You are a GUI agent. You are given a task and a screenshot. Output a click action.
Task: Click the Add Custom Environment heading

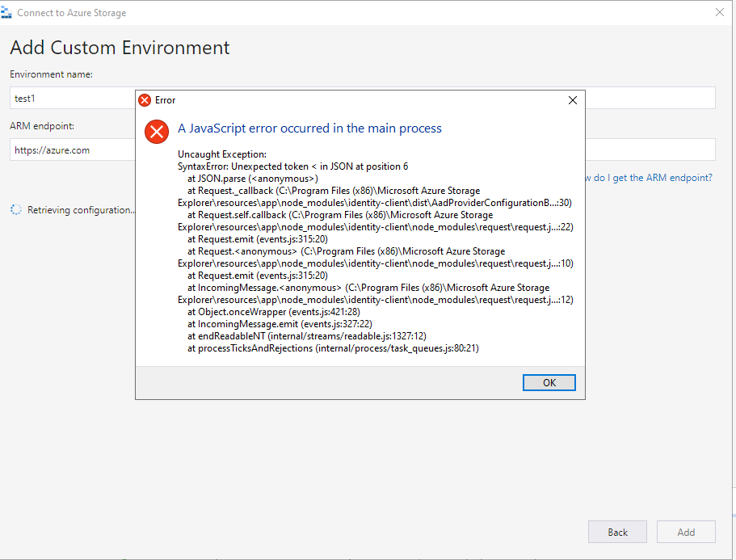coord(119,48)
